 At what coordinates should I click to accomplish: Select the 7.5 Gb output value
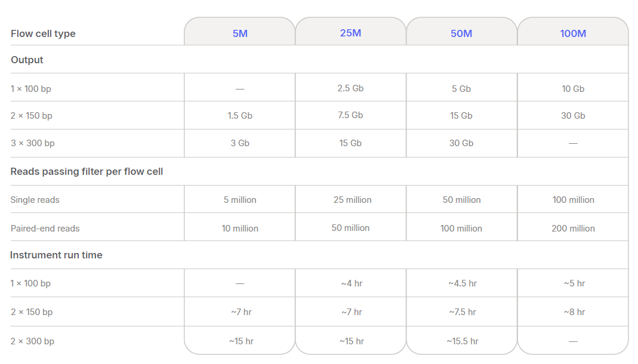point(350,115)
